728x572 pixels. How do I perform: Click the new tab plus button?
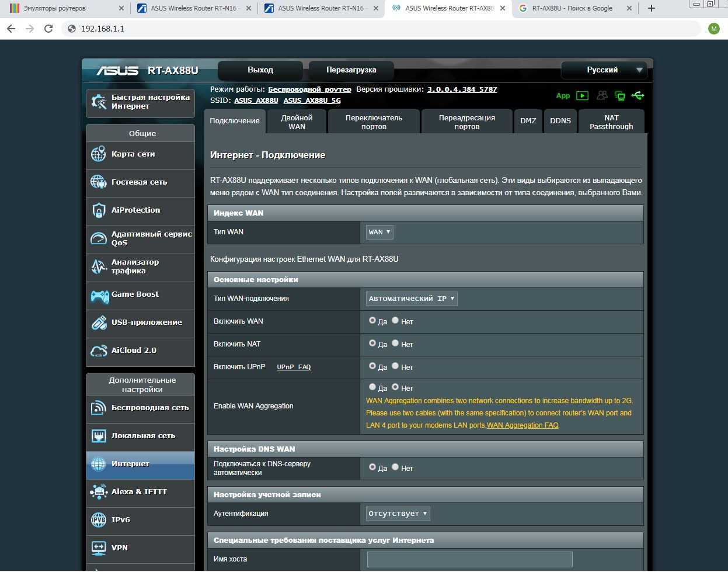(652, 8)
